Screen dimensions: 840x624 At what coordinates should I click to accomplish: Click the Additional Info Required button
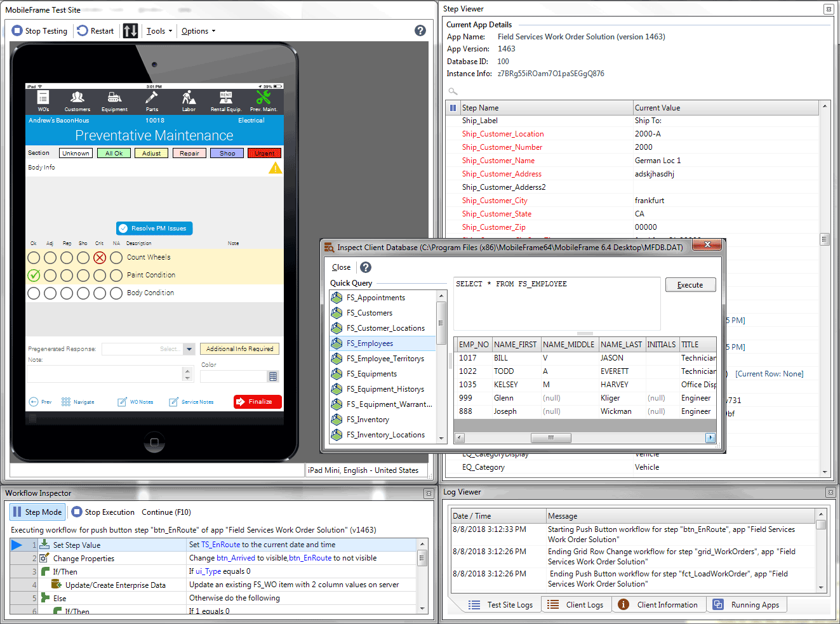(240, 349)
